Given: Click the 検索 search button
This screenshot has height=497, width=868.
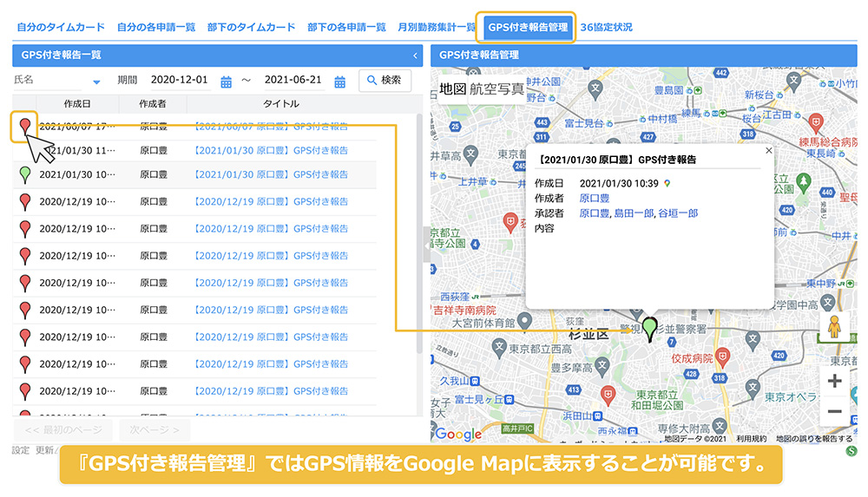Looking at the screenshot, I should pyautogui.click(x=385, y=81).
